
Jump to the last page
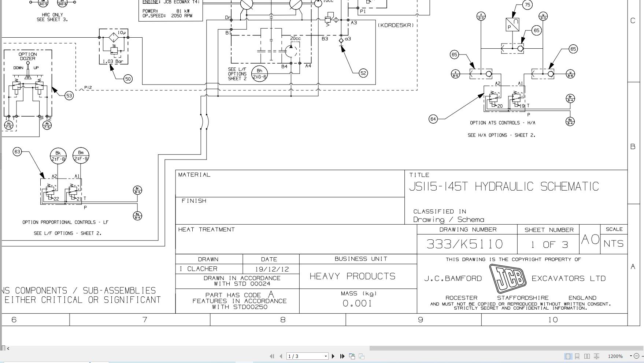pyautogui.click(x=342, y=356)
